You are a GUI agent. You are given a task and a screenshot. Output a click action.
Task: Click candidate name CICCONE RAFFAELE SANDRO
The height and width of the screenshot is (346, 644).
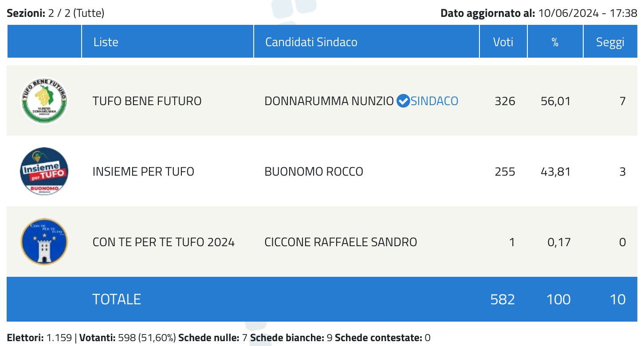coord(341,242)
